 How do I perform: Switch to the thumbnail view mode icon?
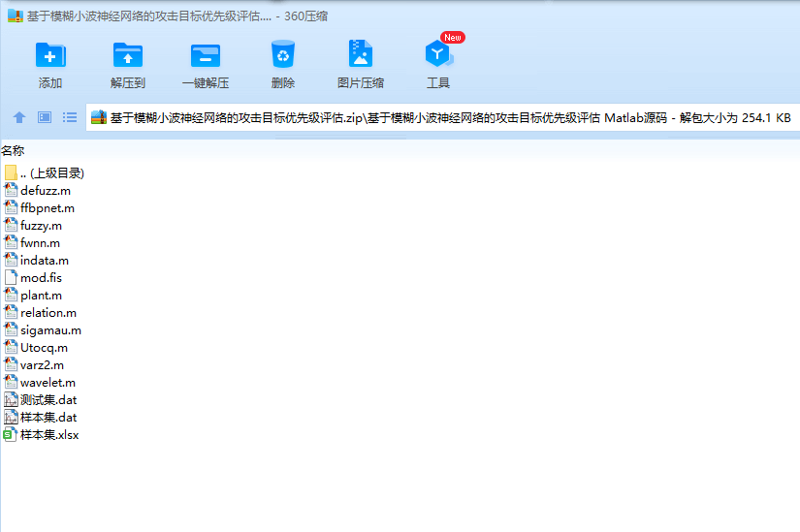(45, 118)
